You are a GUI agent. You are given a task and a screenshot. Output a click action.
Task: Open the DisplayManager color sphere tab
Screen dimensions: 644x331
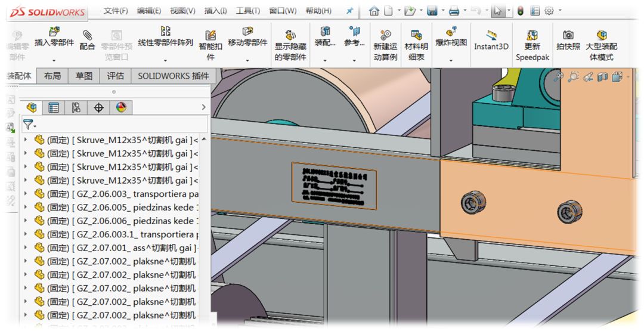pyautogui.click(x=121, y=107)
